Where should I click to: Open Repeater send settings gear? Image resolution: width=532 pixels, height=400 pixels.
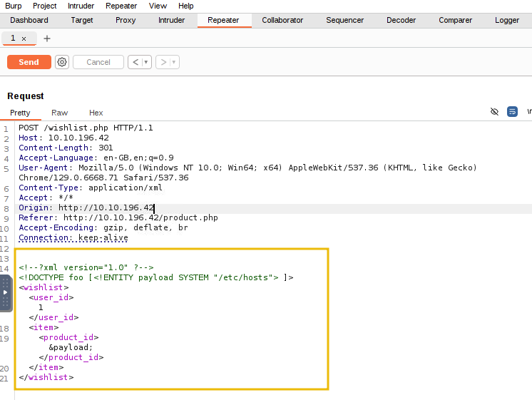point(62,62)
